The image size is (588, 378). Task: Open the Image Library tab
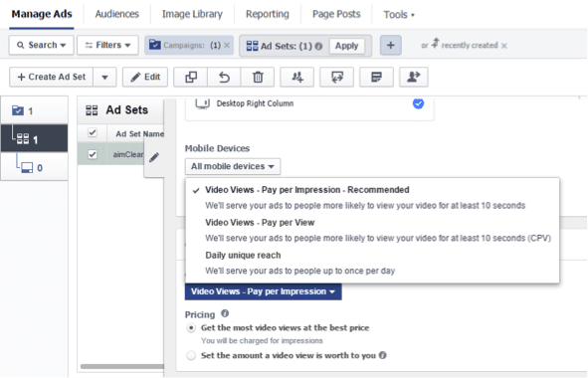click(192, 14)
